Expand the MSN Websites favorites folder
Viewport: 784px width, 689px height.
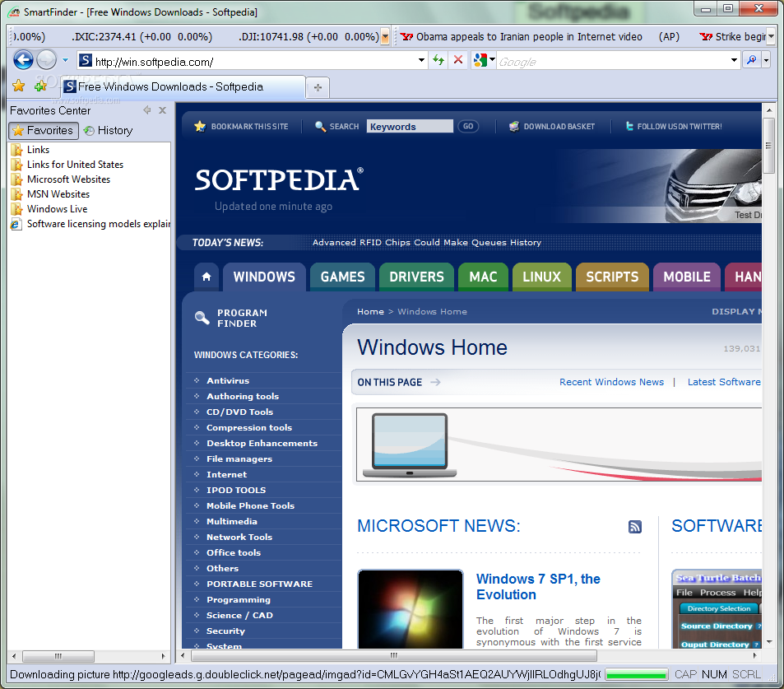(50, 194)
